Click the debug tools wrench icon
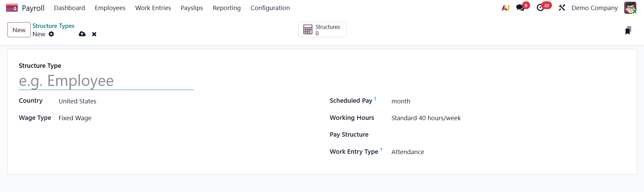The height and width of the screenshot is (192, 644). coord(562,8)
